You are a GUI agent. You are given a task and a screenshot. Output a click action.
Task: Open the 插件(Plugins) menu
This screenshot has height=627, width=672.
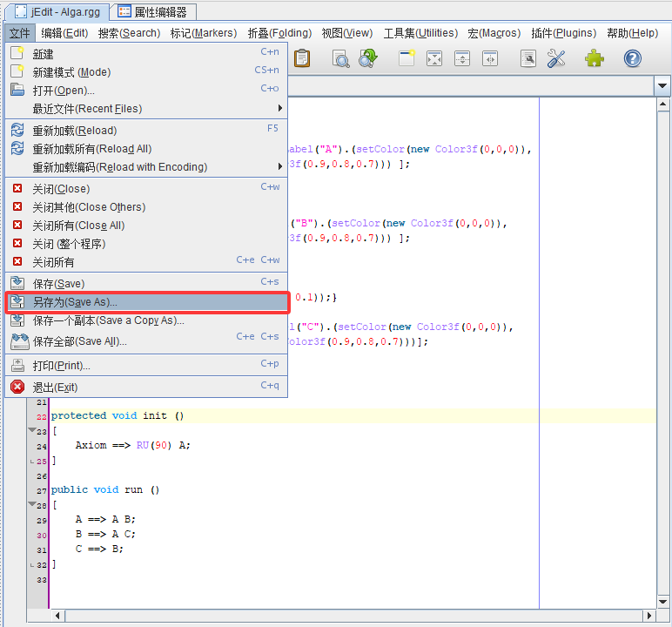coord(563,33)
